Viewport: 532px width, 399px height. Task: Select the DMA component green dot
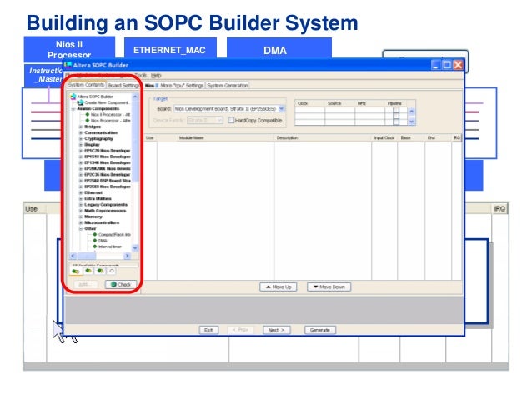(x=95, y=241)
